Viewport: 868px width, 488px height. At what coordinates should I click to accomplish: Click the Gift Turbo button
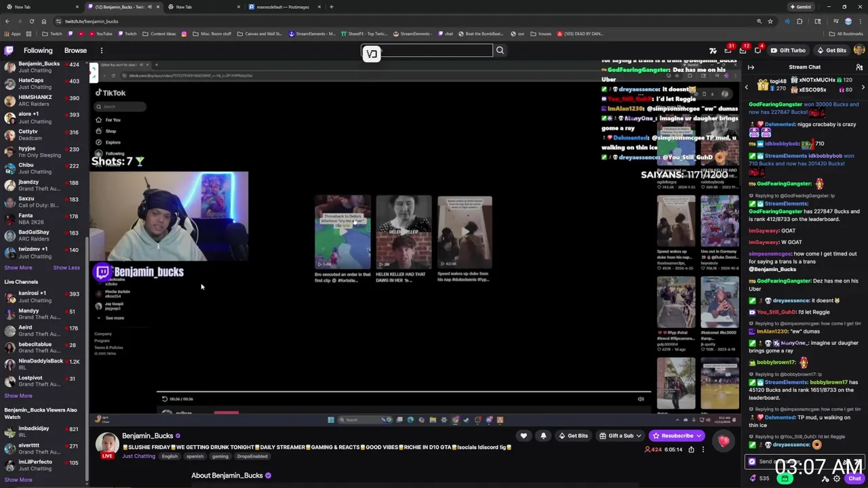click(788, 50)
